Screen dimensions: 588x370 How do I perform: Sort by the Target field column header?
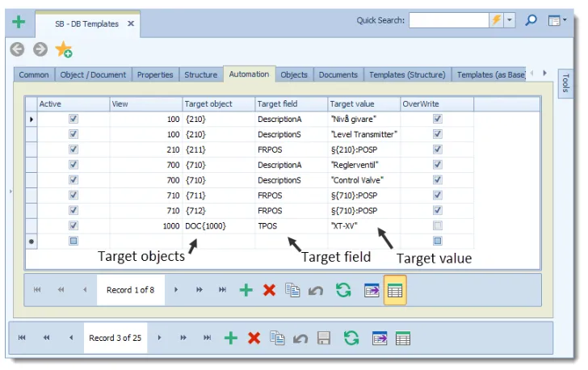click(292, 104)
